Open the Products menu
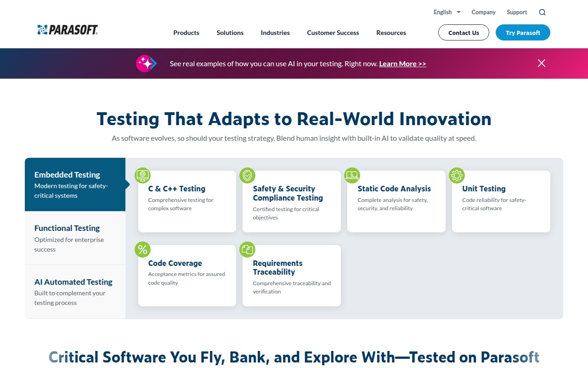The width and height of the screenshot is (588, 368). (x=186, y=33)
